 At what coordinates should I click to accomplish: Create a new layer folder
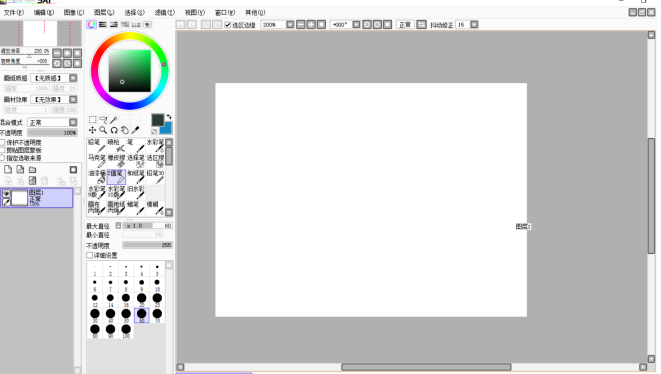(x=32, y=170)
